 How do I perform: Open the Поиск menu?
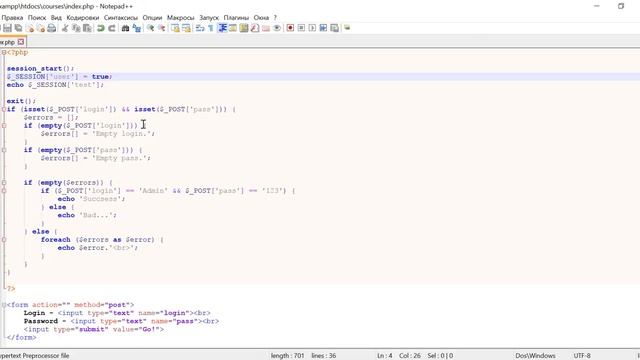coord(37,18)
